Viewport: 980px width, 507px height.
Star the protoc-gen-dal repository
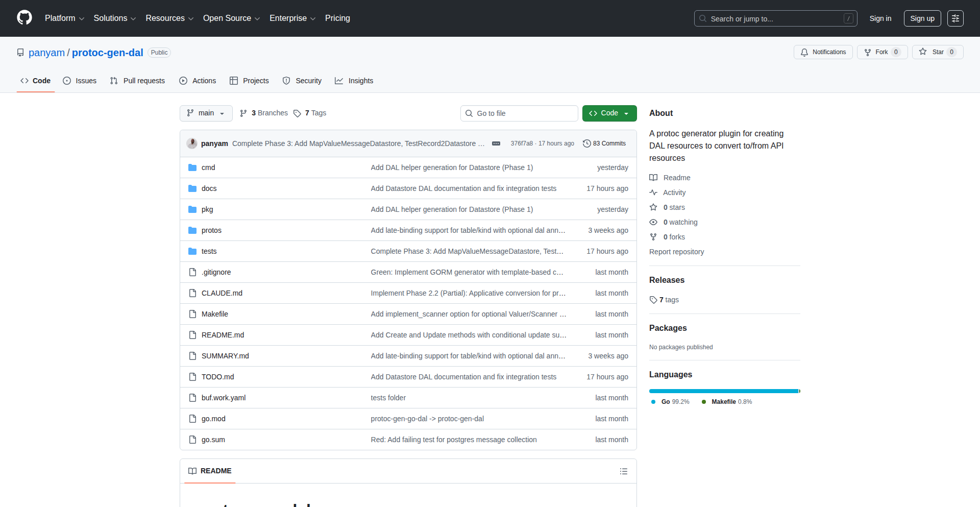[x=937, y=52]
